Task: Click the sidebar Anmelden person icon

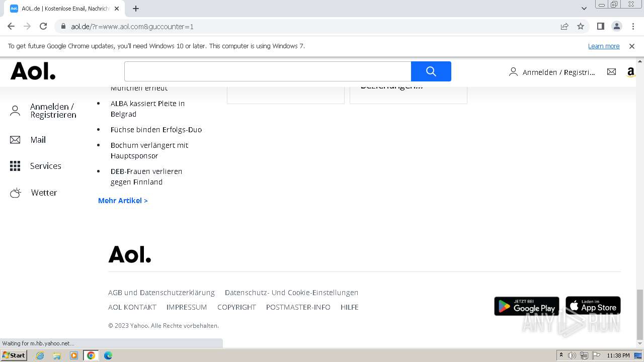Action: click(x=15, y=111)
